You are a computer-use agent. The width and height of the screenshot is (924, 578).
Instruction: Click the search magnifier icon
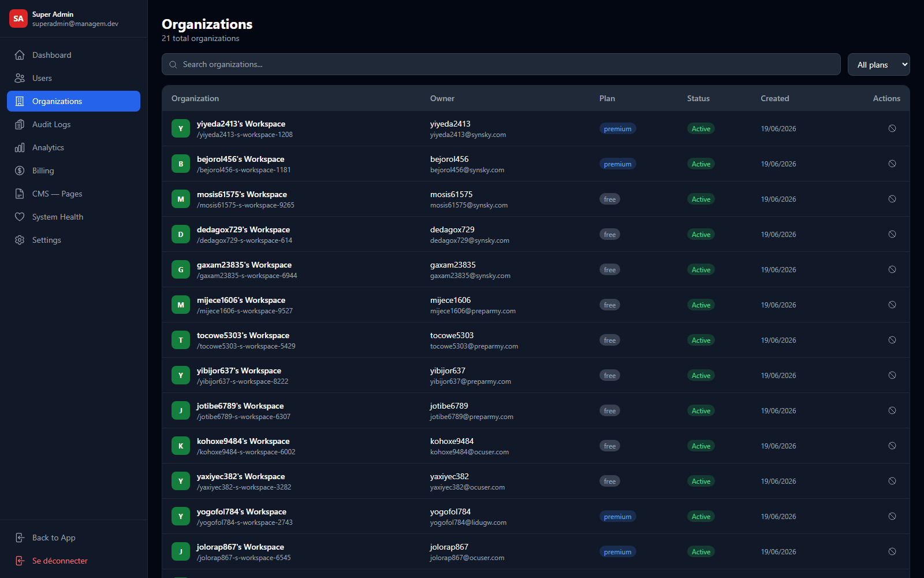[173, 65]
